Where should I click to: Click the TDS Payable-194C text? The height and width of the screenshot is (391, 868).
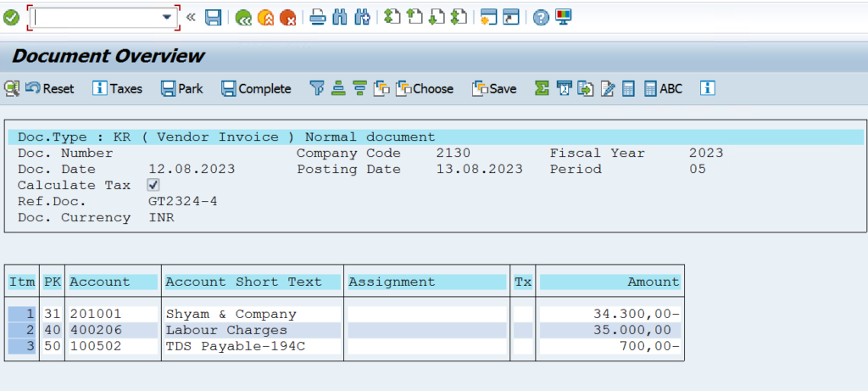236,346
